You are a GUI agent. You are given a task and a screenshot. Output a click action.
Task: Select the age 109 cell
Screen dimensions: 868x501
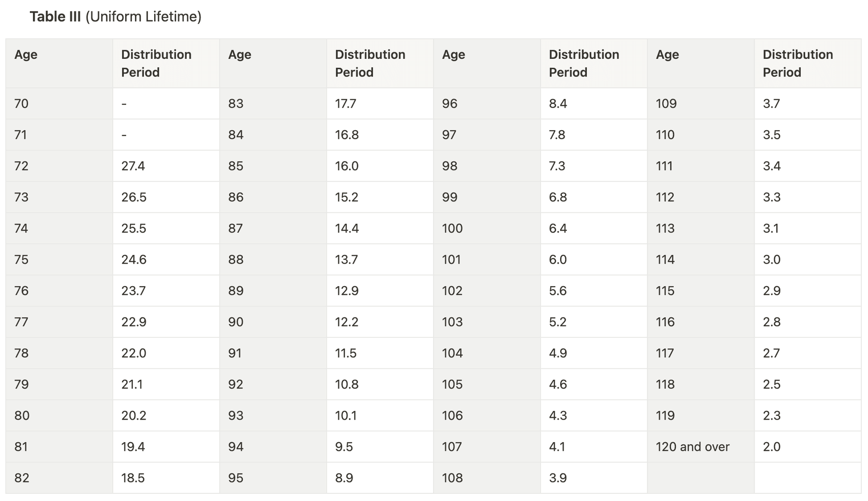coord(666,104)
